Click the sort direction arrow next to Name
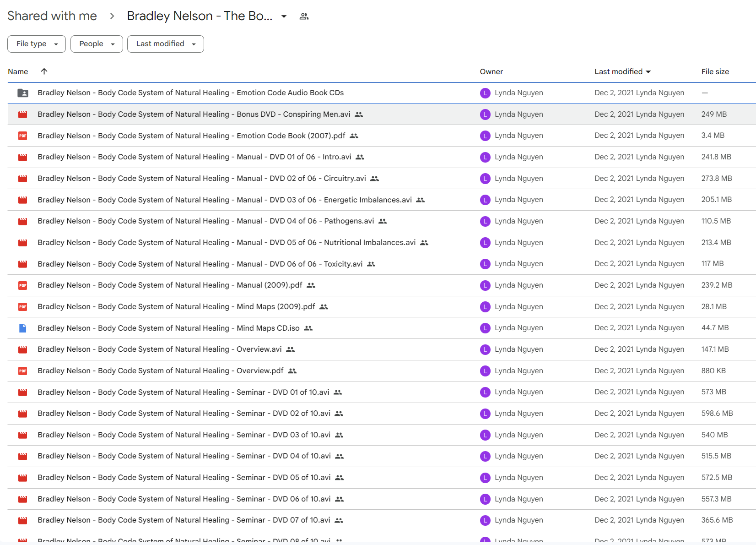 [44, 71]
